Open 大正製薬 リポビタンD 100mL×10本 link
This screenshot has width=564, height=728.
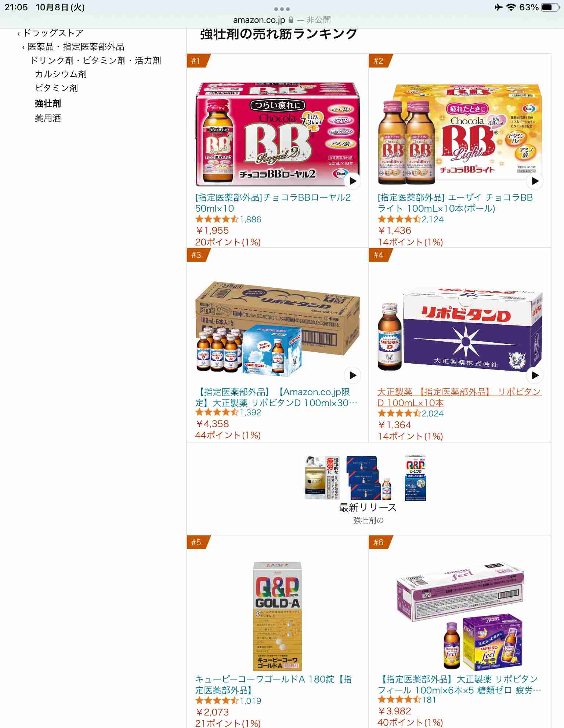(459, 397)
